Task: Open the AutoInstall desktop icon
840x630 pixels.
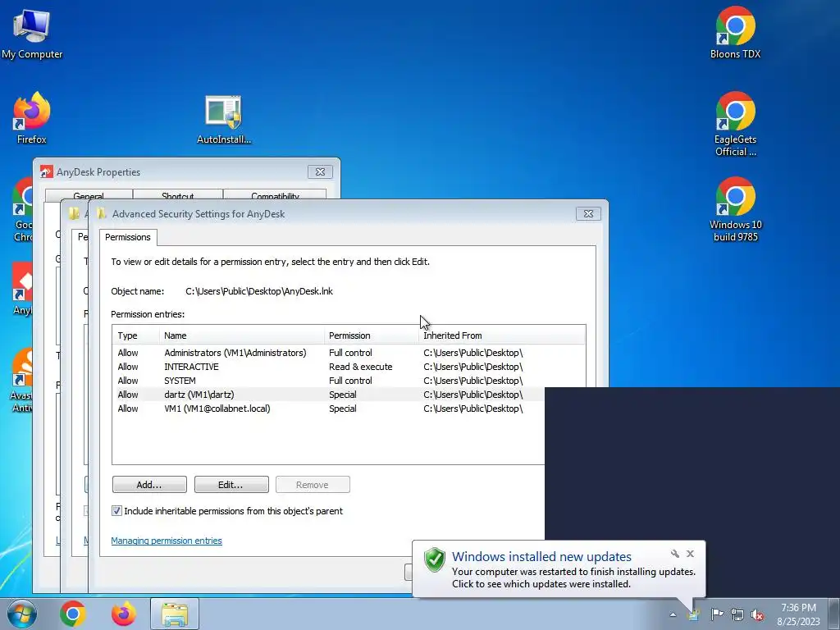Action: (x=223, y=119)
